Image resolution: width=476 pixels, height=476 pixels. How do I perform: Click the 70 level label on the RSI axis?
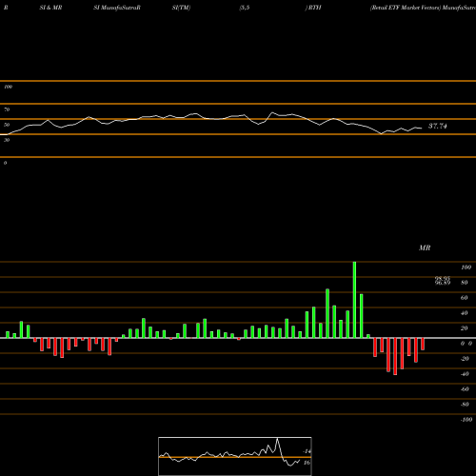(x=7, y=109)
